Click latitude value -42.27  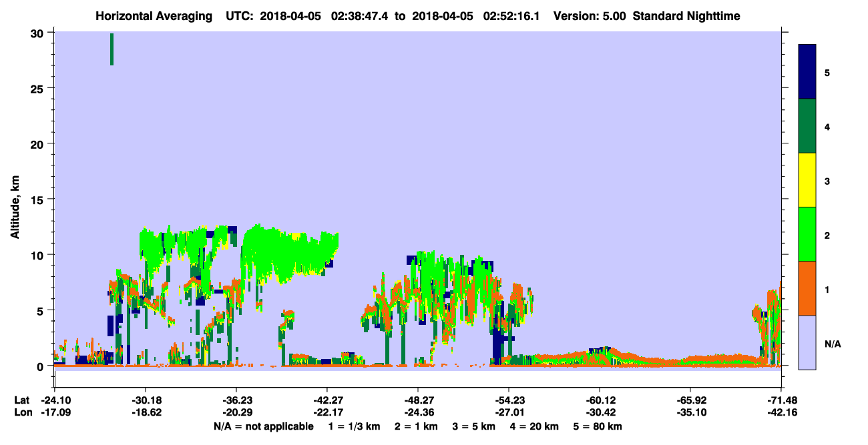327,400
